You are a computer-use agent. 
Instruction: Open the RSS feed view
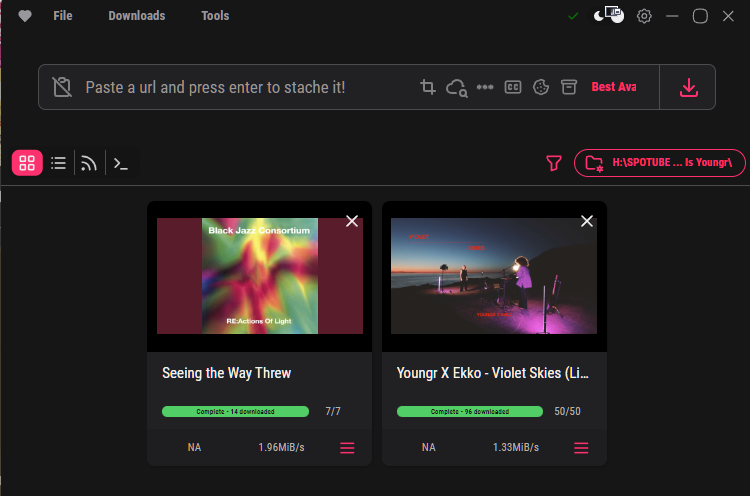pyautogui.click(x=89, y=163)
